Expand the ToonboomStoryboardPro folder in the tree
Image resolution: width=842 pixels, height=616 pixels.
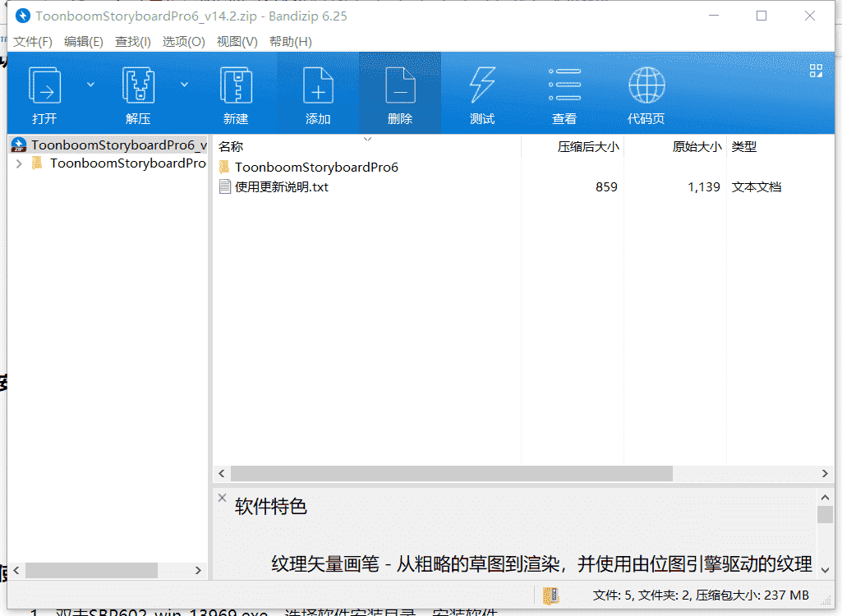[19, 163]
